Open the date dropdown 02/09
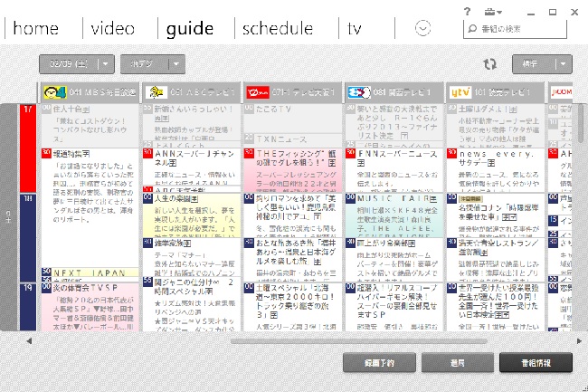 click(x=77, y=64)
